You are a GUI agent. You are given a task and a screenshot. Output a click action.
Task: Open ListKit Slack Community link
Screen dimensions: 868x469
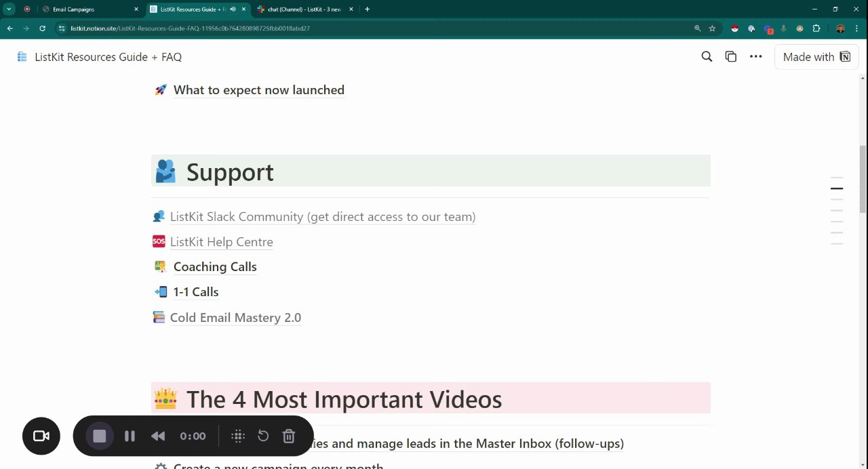(323, 217)
